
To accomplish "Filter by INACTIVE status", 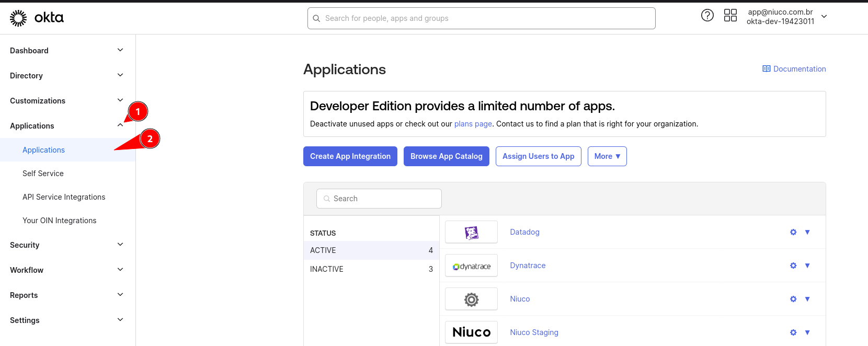I will (371, 269).
